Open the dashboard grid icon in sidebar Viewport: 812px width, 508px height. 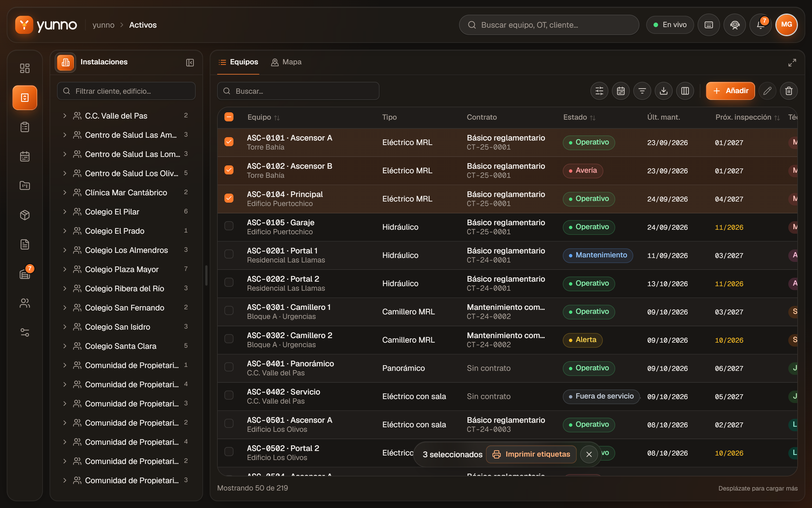25,68
